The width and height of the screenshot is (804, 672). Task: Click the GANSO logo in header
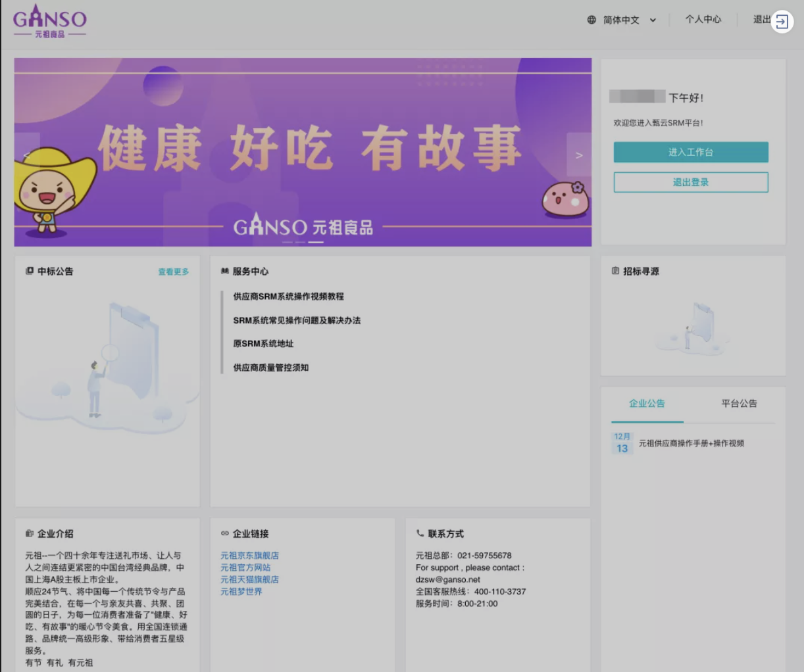(x=50, y=22)
